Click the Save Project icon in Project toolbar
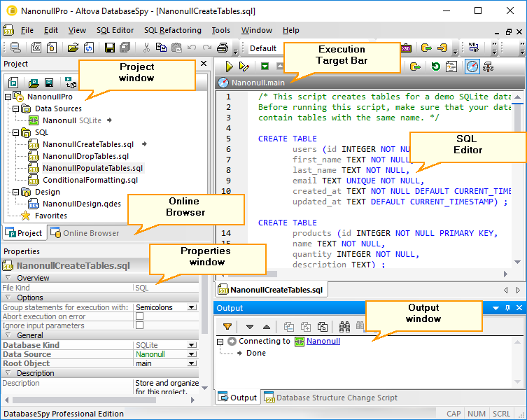The image size is (527, 420). (49, 83)
